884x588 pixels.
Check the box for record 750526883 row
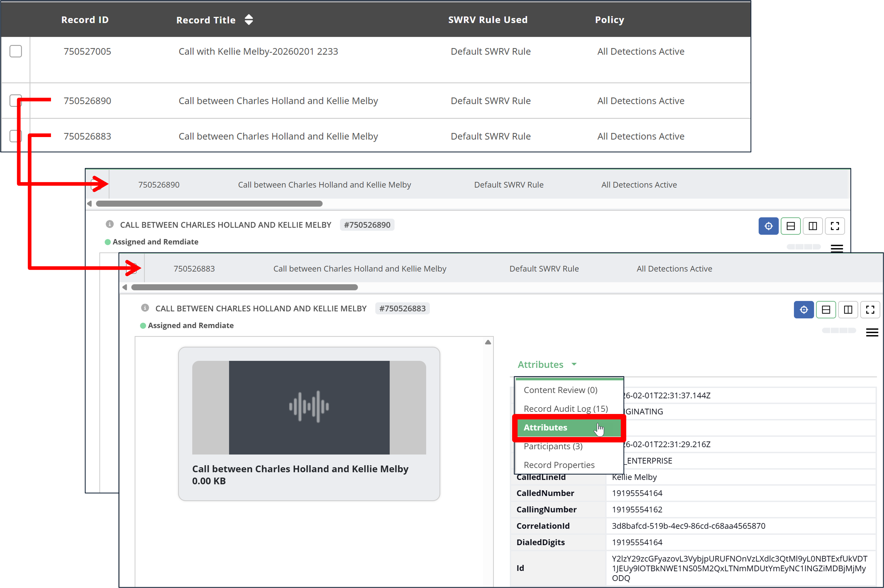[14, 136]
